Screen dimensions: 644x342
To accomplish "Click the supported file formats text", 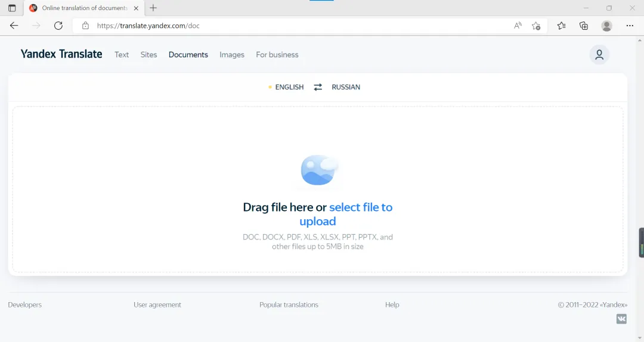I will pos(317,242).
